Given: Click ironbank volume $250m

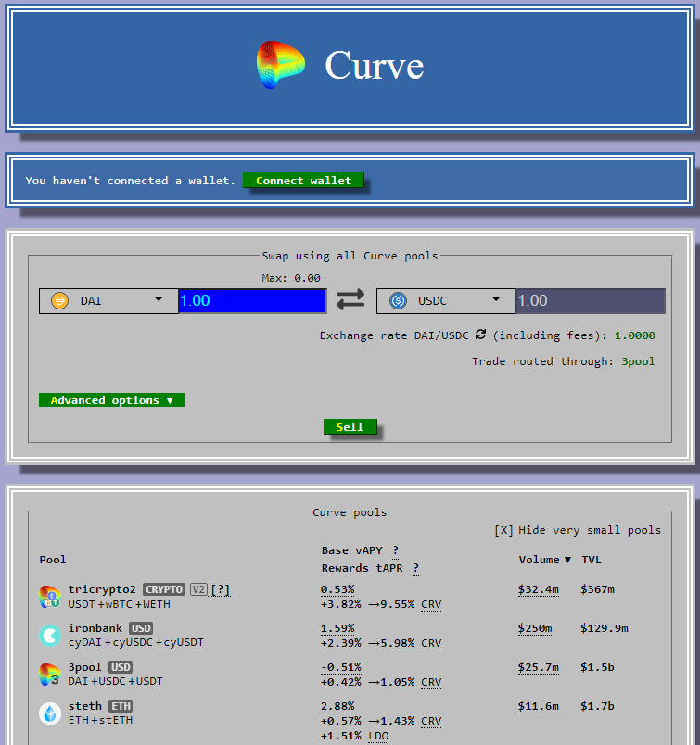Looking at the screenshot, I should (x=535, y=628).
